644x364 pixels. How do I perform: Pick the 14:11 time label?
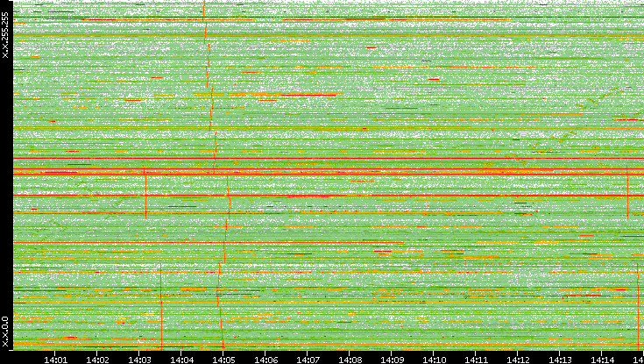[476, 360]
